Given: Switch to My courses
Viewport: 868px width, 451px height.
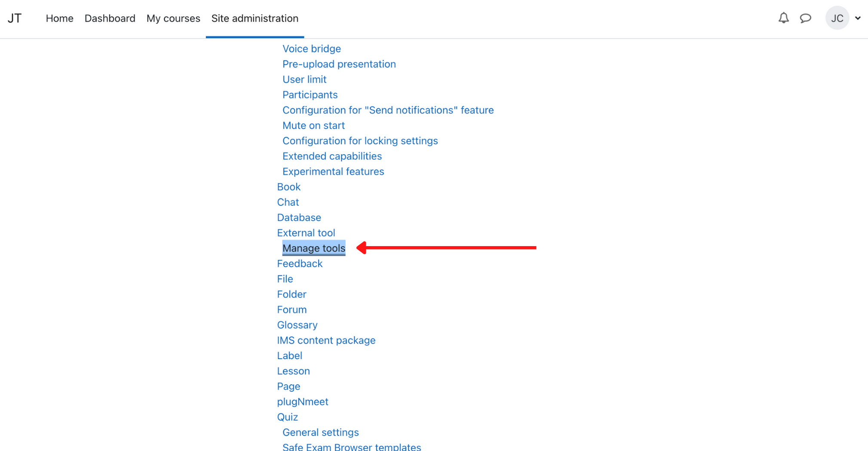Looking at the screenshot, I should tap(173, 18).
